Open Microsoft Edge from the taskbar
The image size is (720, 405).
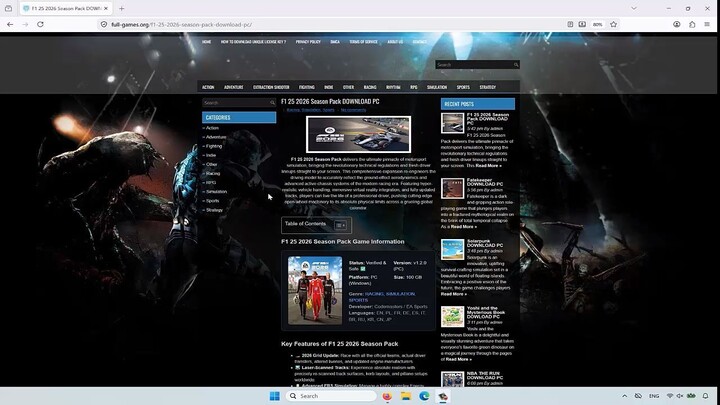tap(424, 396)
